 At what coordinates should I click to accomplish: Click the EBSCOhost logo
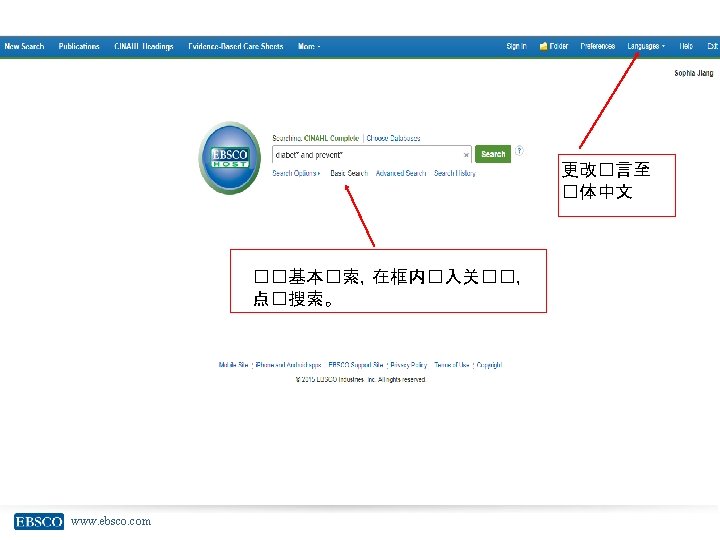[230, 158]
